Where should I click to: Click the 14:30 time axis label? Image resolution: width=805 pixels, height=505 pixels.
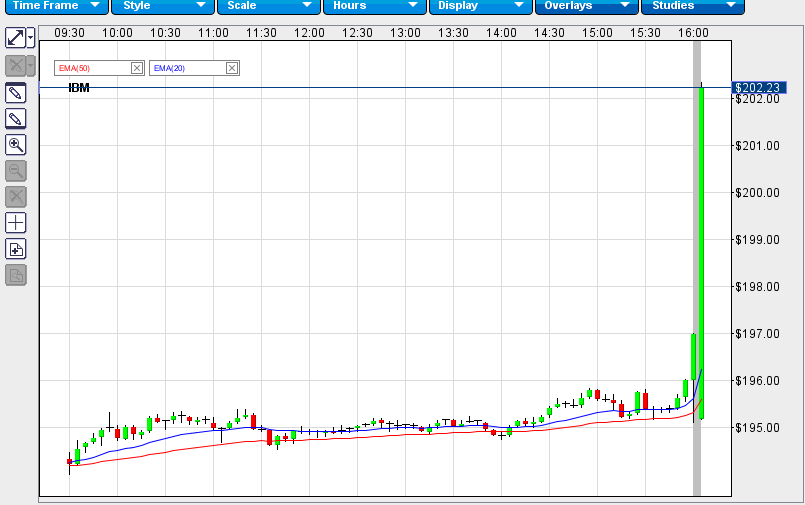pyautogui.click(x=549, y=33)
